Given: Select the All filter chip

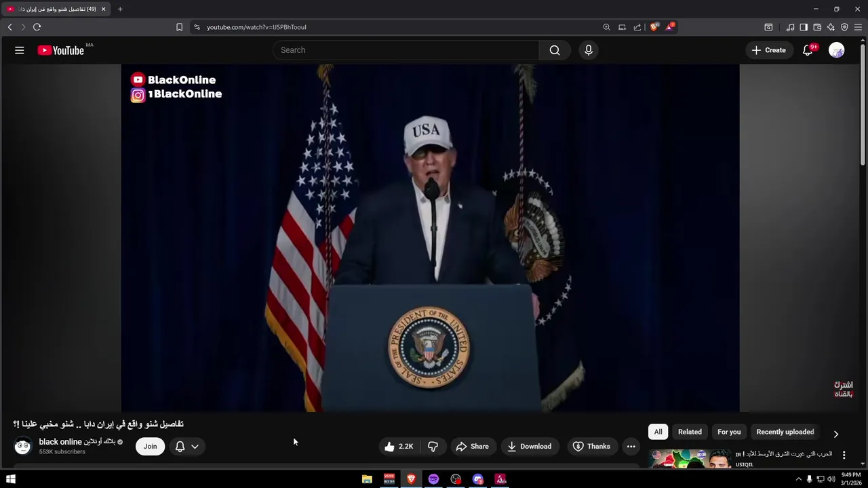Looking at the screenshot, I should point(658,432).
